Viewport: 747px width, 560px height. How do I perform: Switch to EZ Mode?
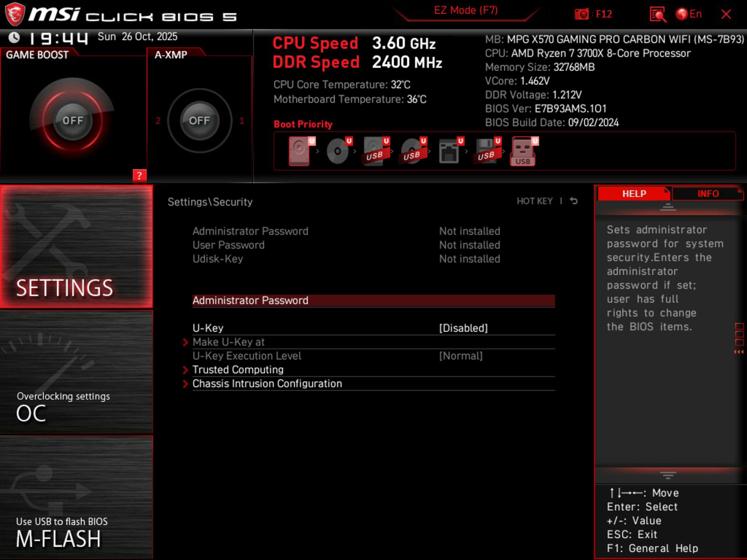coord(466,10)
